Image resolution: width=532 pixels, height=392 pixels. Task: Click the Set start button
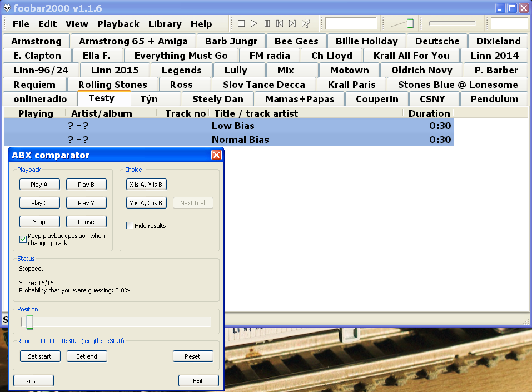pyautogui.click(x=40, y=356)
